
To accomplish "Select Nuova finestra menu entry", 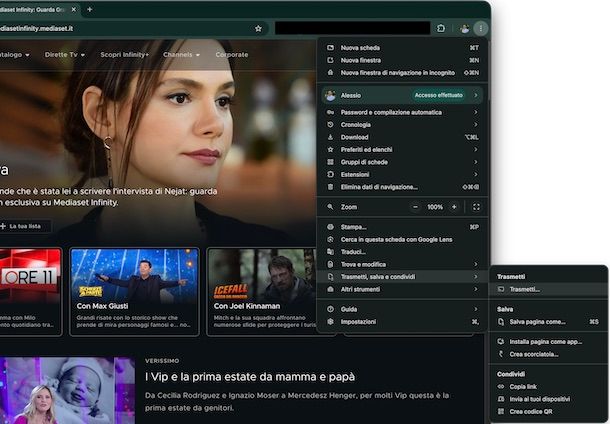I will 403,60.
